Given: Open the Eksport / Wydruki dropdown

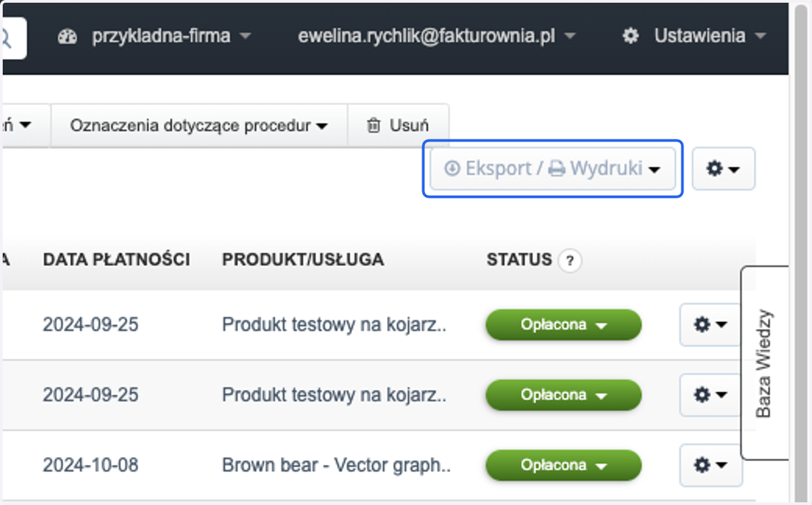Looking at the screenshot, I should (x=553, y=169).
